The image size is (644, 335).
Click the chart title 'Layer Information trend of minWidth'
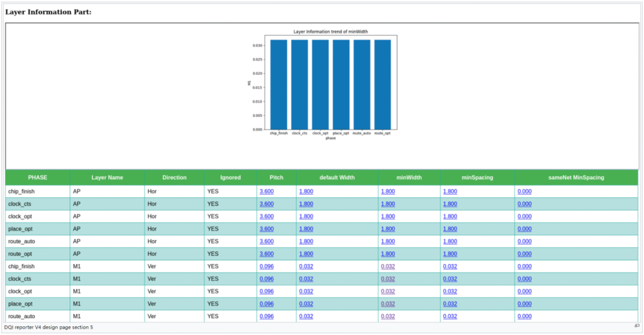[x=330, y=31]
